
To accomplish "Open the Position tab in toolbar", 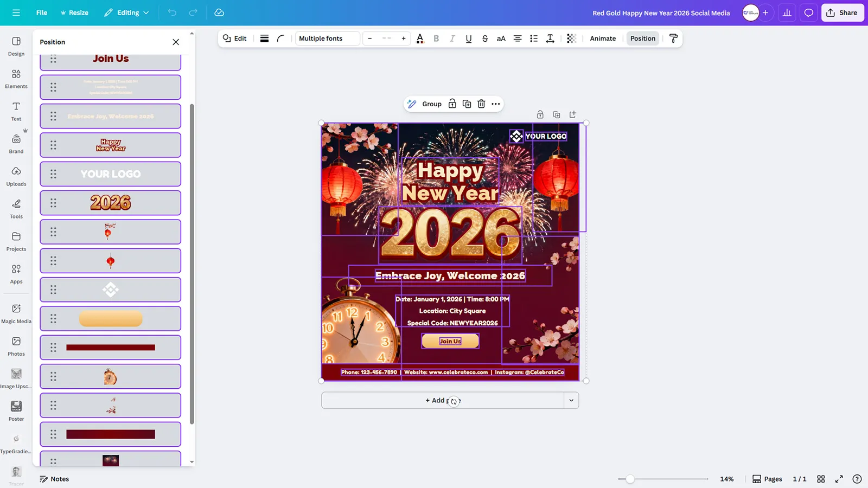I will (x=642, y=38).
